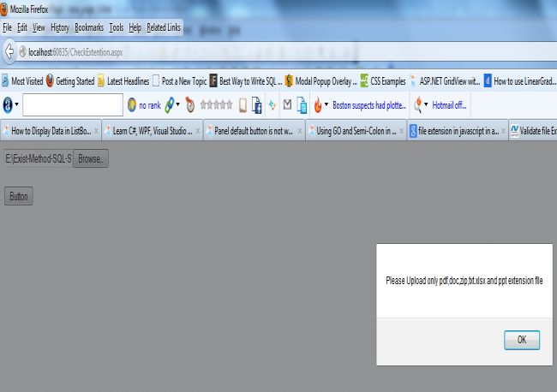Open the Most Visited bookmark
557x392 pixels.
(x=22, y=81)
